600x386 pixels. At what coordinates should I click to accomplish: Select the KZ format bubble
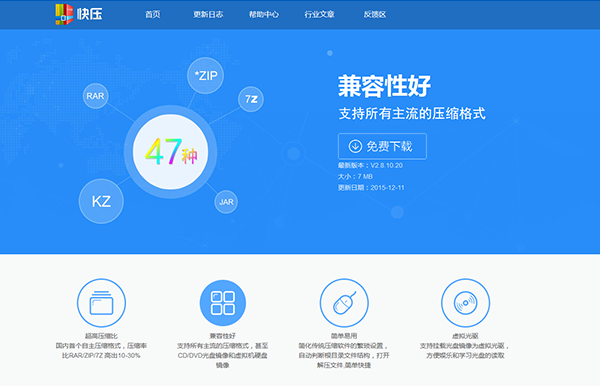point(101,201)
